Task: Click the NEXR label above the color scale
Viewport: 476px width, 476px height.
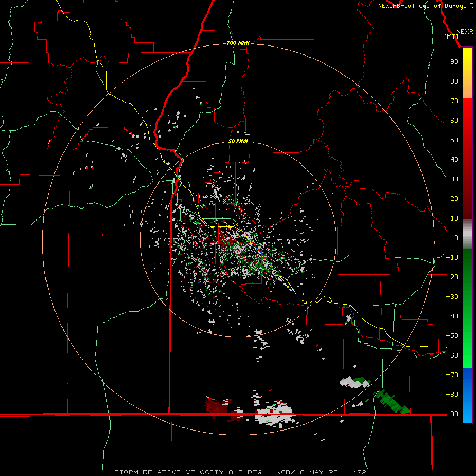Action: 464,32
